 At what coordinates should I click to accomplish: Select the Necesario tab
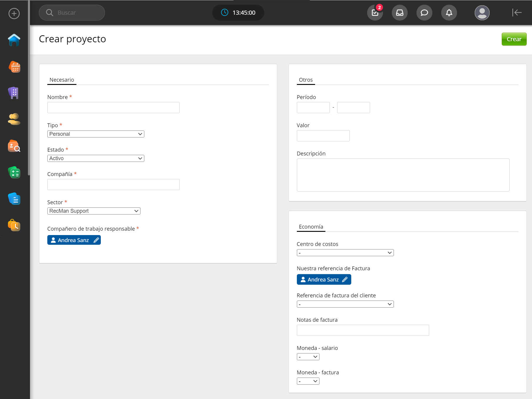pyautogui.click(x=62, y=80)
